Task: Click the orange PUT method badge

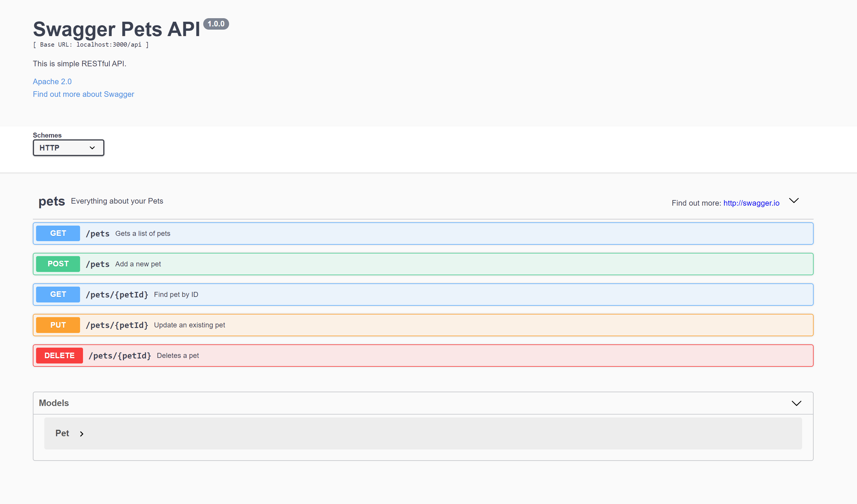Action: click(58, 325)
